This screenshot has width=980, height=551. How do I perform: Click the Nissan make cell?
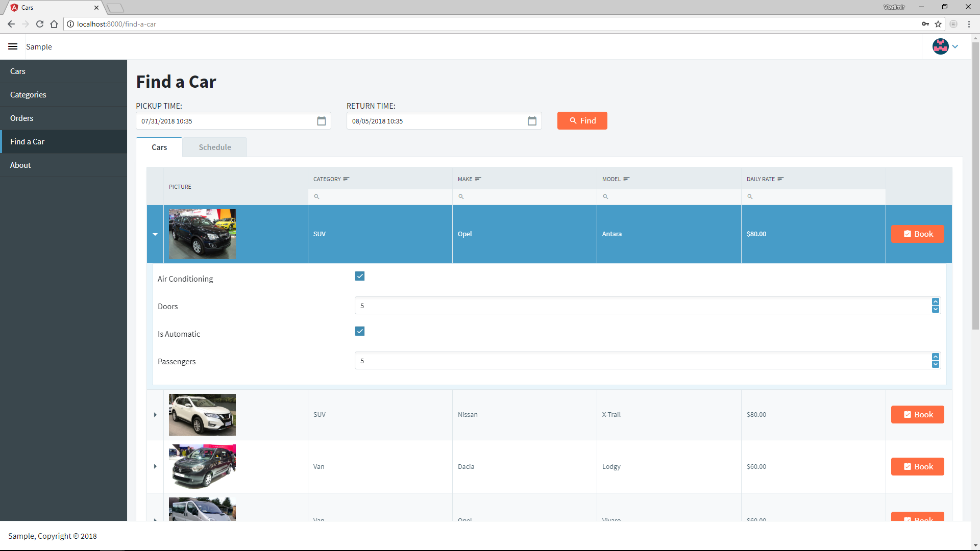pyautogui.click(x=525, y=415)
